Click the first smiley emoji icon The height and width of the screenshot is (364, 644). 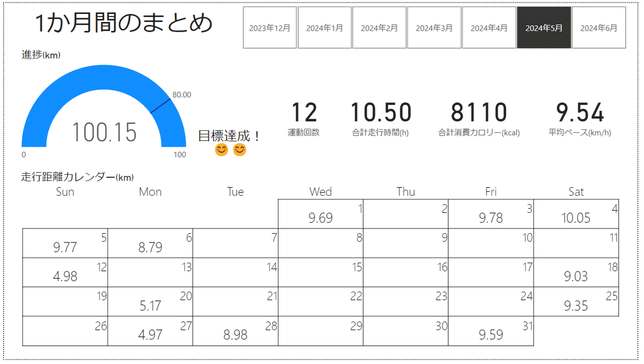221,150
